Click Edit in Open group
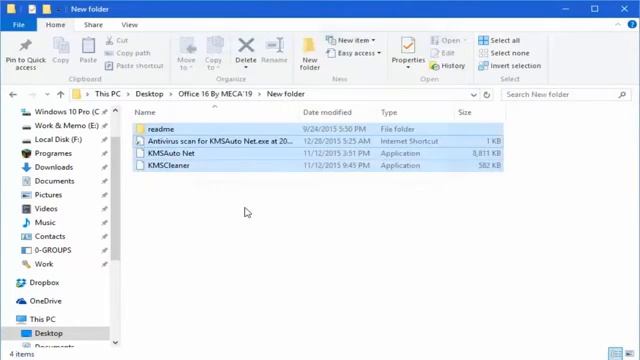The width and height of the screenshot is (640, 360). [x=442, y=53]
